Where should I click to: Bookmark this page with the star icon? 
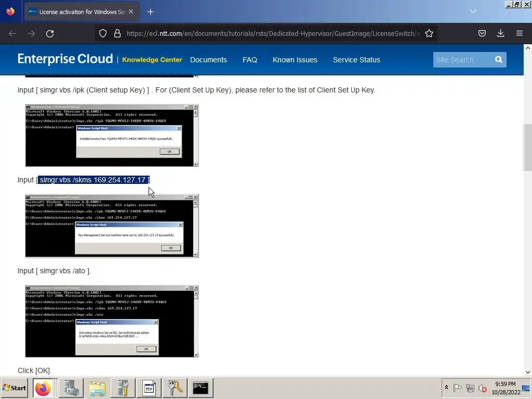click(429, 33)
